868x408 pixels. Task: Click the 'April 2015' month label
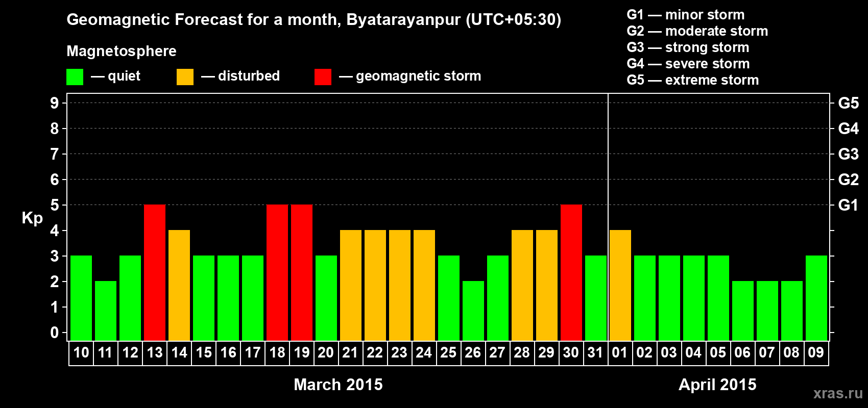[x=718, y=385]
